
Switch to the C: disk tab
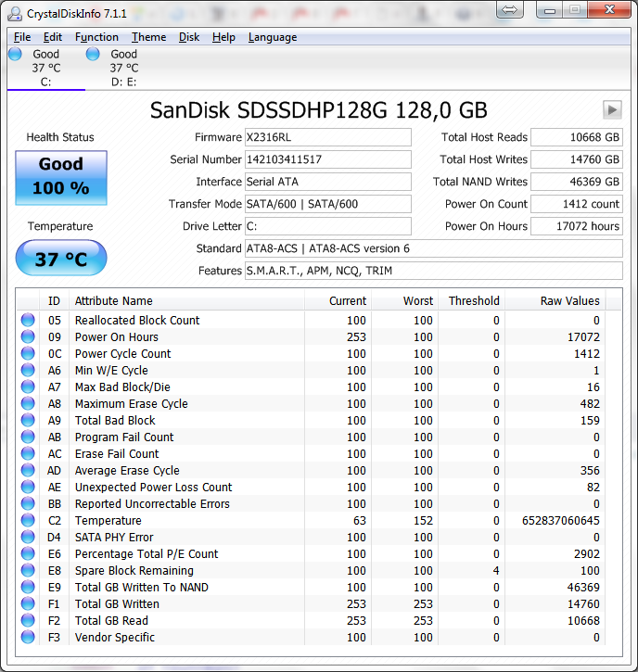click(x=46, y=68)
